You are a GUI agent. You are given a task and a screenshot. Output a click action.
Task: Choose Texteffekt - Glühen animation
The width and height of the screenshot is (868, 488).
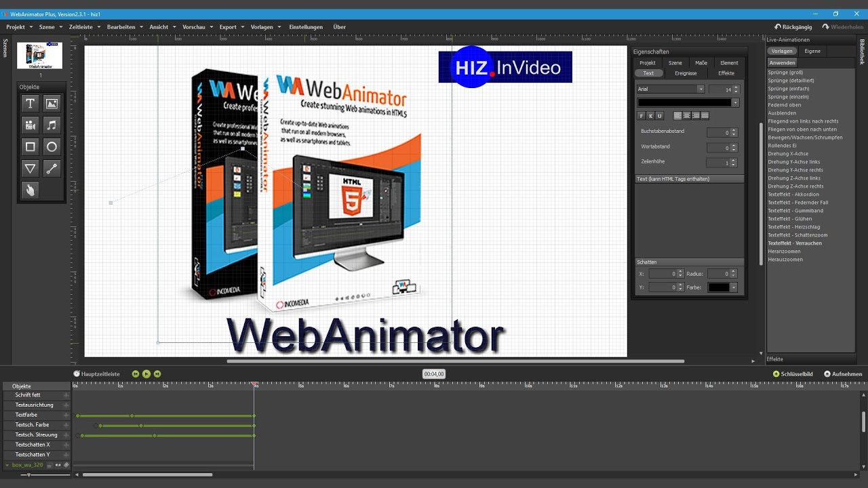tap(789, 219)
